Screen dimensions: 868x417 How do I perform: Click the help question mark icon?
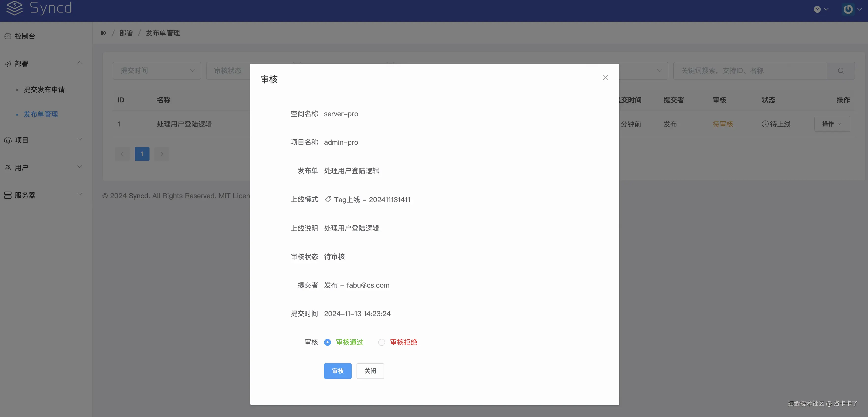coord(817,9)
